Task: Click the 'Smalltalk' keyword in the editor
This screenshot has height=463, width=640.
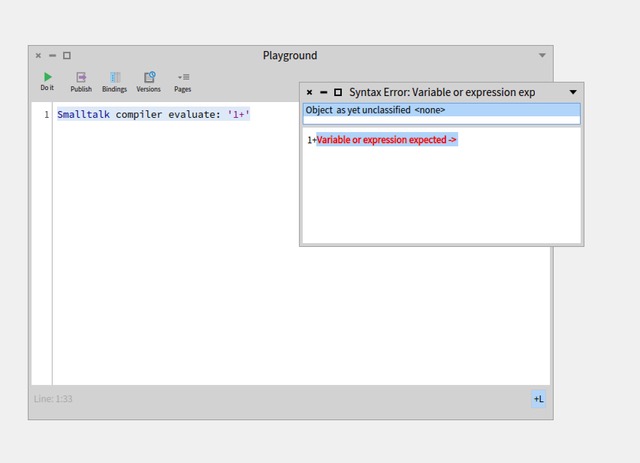Action: [x=83, y=115]
